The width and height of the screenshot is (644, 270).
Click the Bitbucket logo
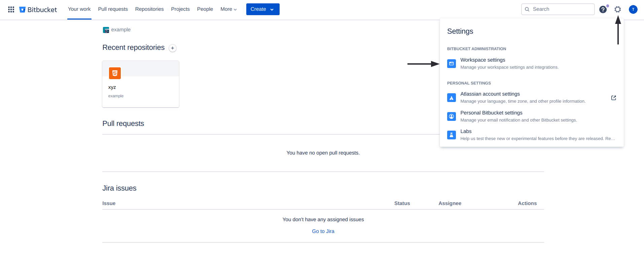point(38,9)
